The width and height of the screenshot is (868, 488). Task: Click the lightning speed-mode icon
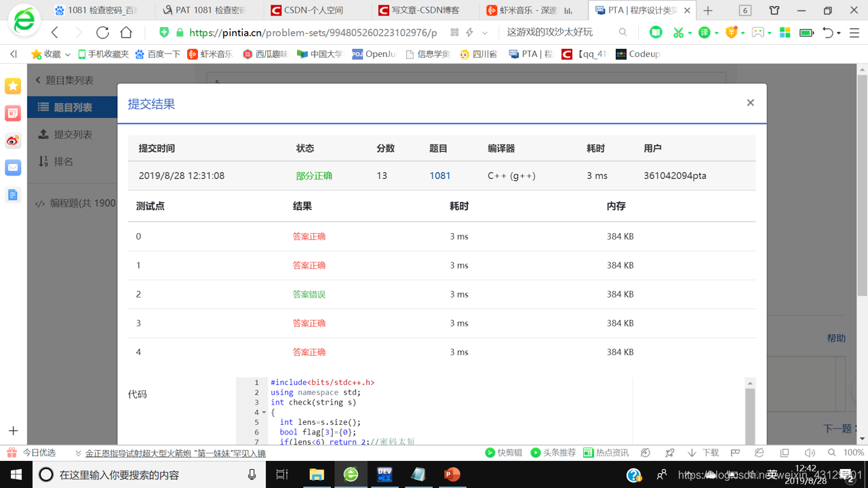(470, 32)
